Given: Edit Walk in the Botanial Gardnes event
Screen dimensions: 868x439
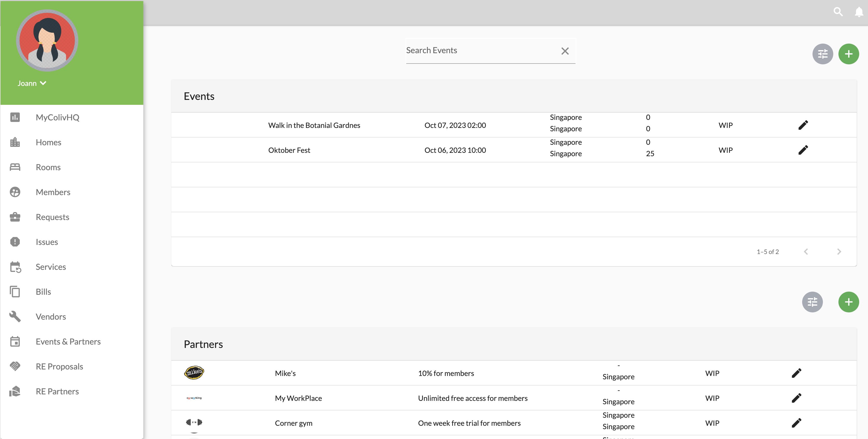Looking at the screenshot, I should click(803, 125).
